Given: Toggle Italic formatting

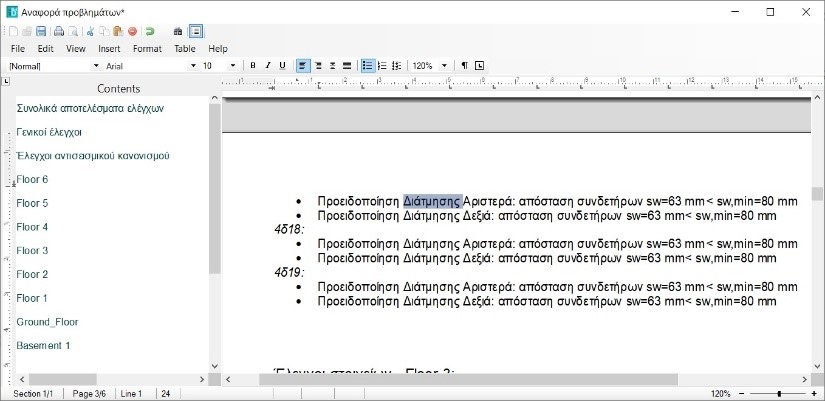Looking at the screenshot, I should pos(267,66).
